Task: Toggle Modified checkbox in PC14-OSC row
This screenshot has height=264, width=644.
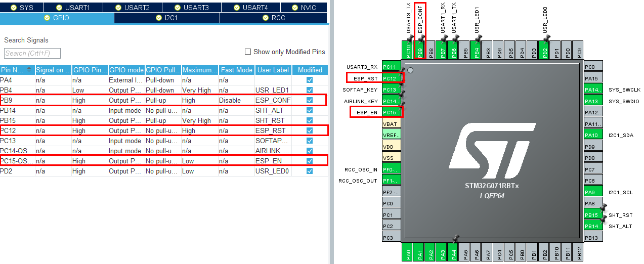Action: click(x=310, y=151)
